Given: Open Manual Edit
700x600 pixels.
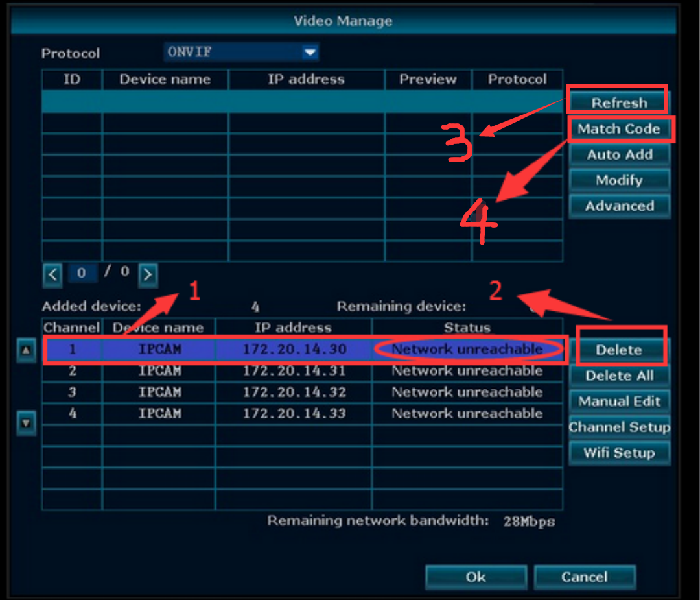Looking at the screenshot, I should coord(620,402).
